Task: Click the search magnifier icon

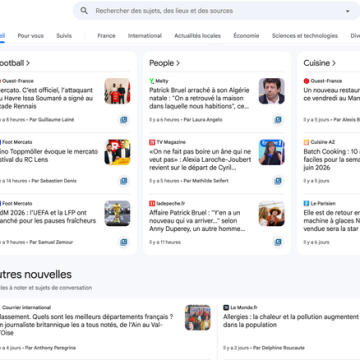Action: (x=84, y=11)
